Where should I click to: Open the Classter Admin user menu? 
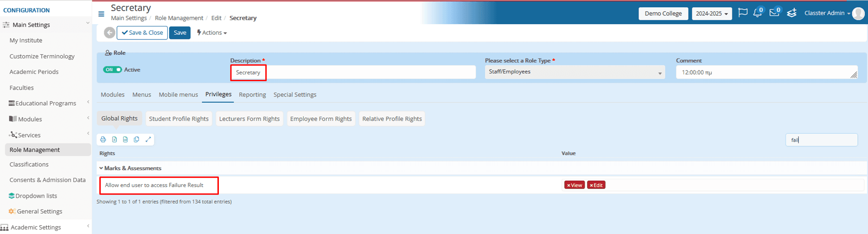pos(827,13)
